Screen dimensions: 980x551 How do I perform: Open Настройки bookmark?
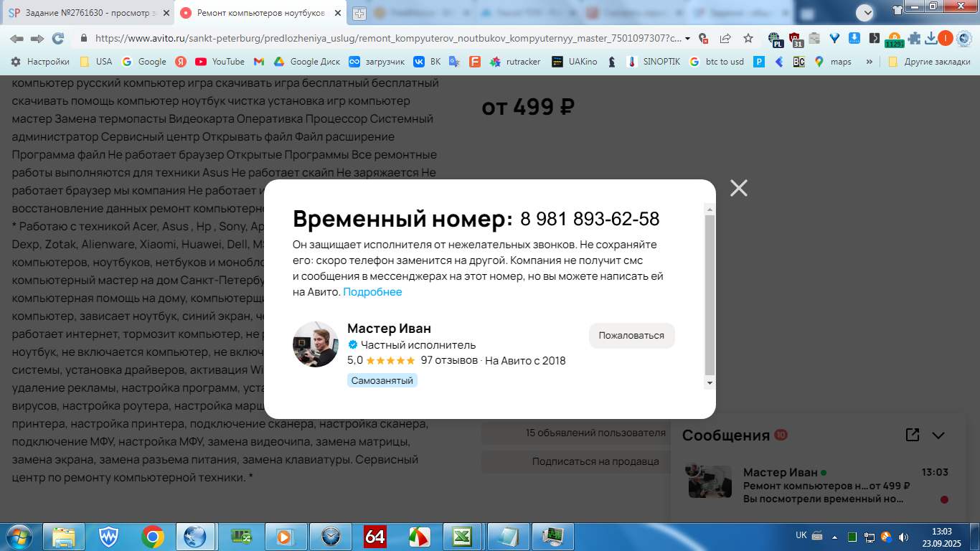[39, 62]
